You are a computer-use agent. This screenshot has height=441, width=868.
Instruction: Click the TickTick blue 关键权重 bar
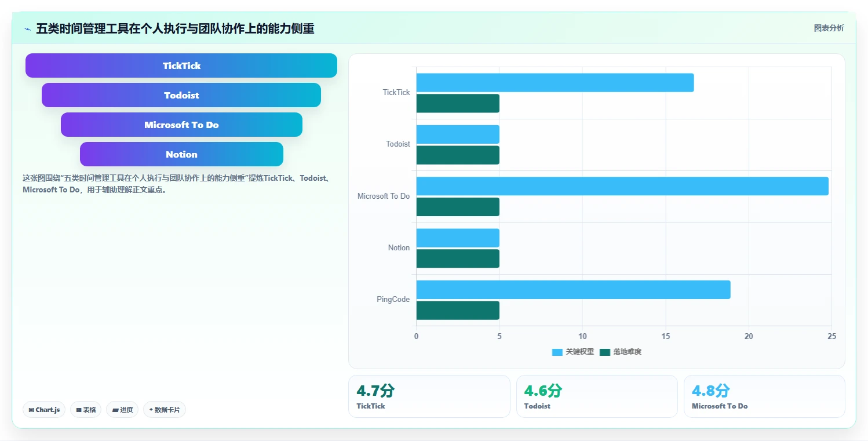tap(555, 83)
